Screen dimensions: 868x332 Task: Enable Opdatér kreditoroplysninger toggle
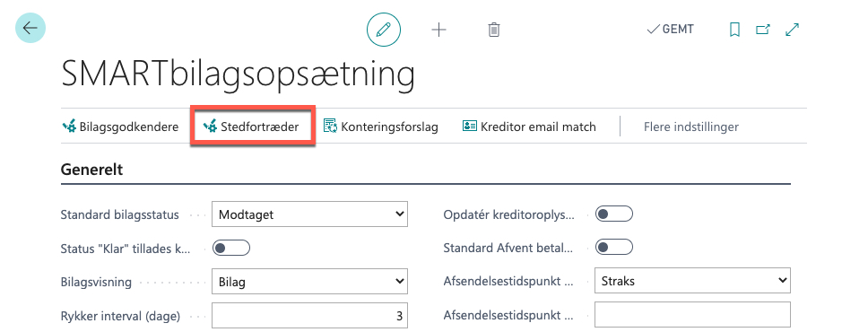614,214
